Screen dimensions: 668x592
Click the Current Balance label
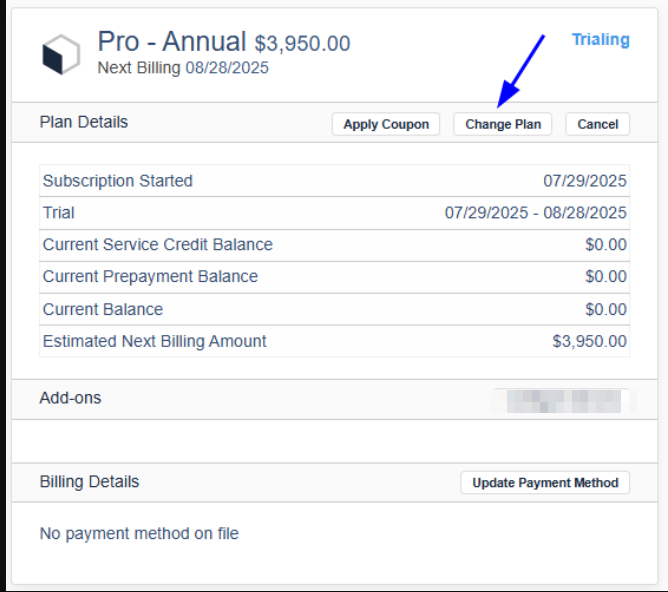[x=103, y=309]
